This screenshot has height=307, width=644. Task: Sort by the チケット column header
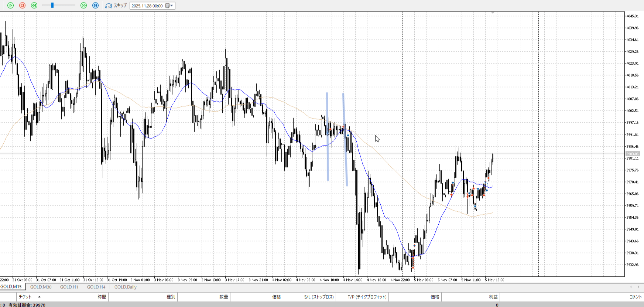(25, 297)
